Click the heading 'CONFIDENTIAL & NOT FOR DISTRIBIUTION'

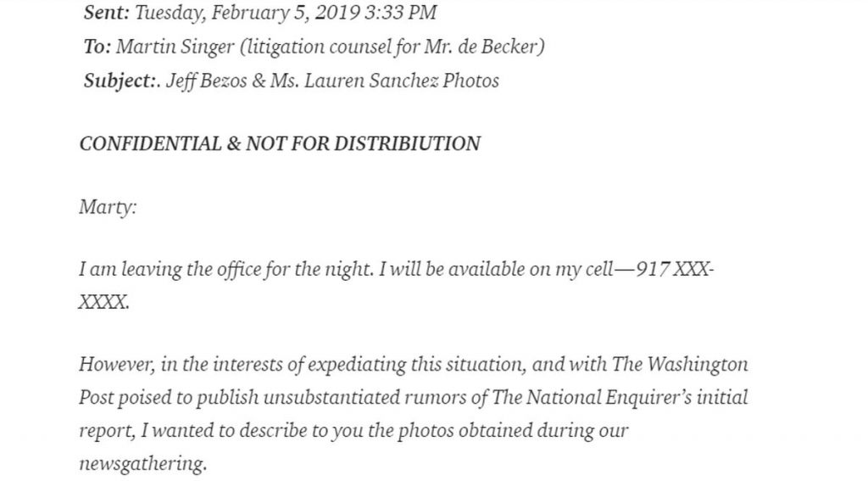point(280,144)
